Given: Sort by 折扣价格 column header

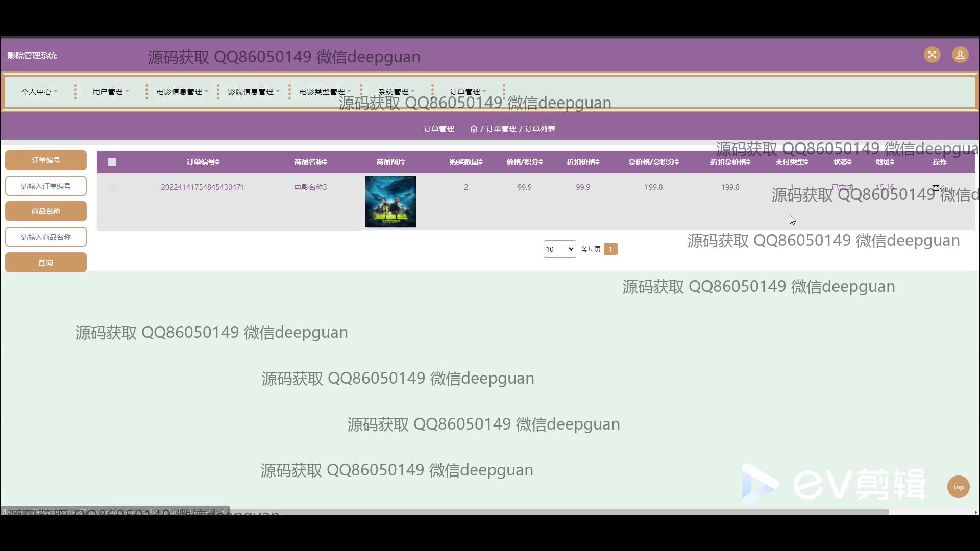Looking at the screenshot, I should coord(583,162).
